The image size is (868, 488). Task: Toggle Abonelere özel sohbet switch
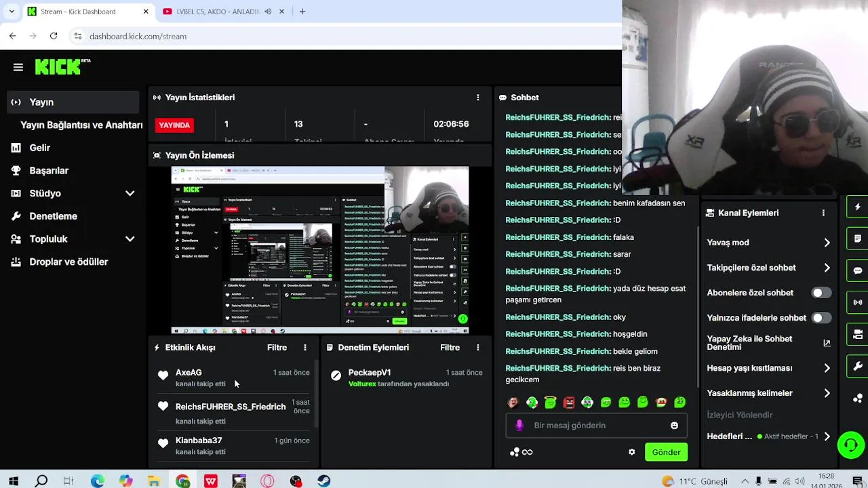822,293
